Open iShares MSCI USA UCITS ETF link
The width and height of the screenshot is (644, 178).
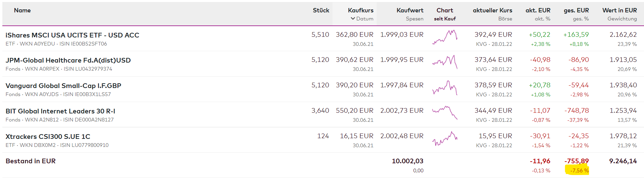pyautogui.click(x=72, y=35)
